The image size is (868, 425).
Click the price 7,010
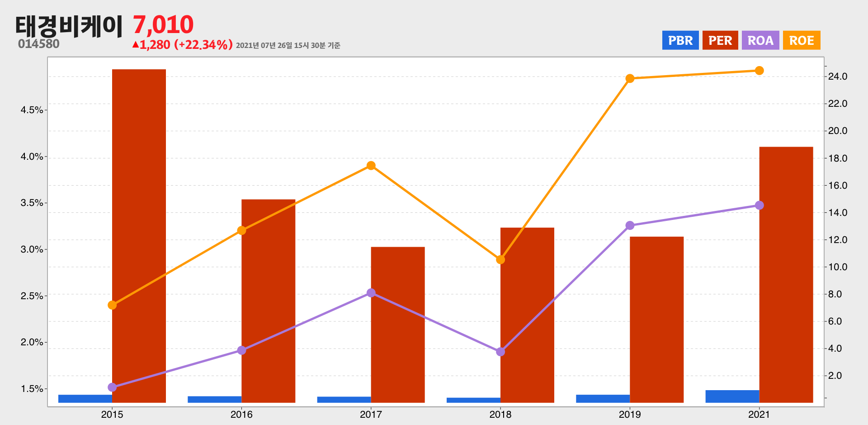pos(163,24)
